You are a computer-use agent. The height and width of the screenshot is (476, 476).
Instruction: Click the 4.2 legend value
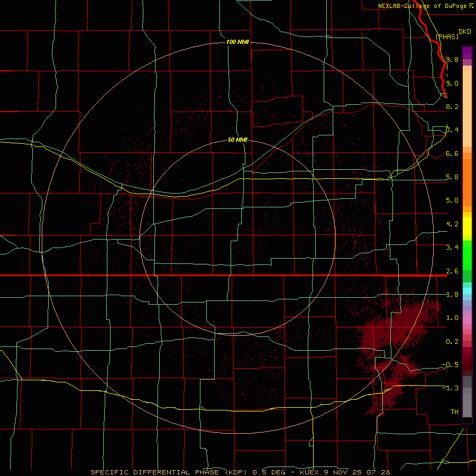(x=452, y=224)
